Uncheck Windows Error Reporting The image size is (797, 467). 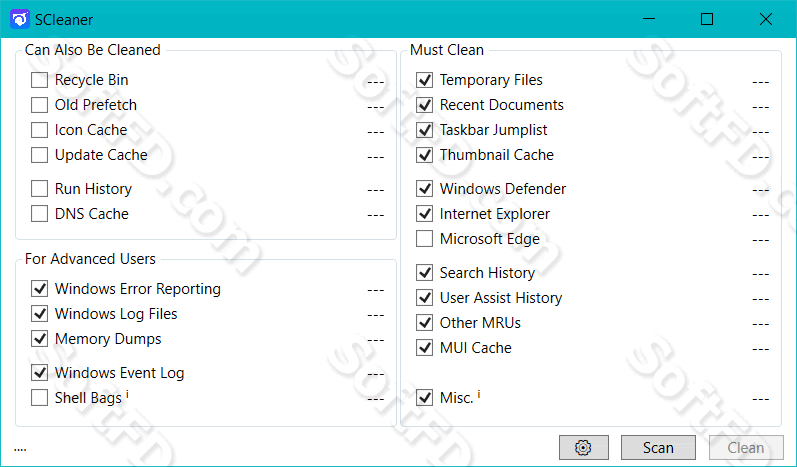tap(40, 289)
